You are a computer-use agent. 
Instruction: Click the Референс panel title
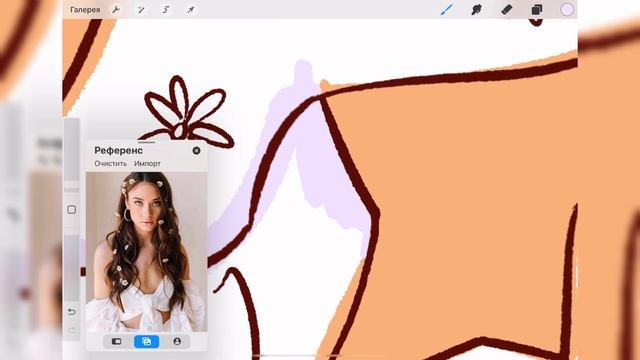(118, 150)
